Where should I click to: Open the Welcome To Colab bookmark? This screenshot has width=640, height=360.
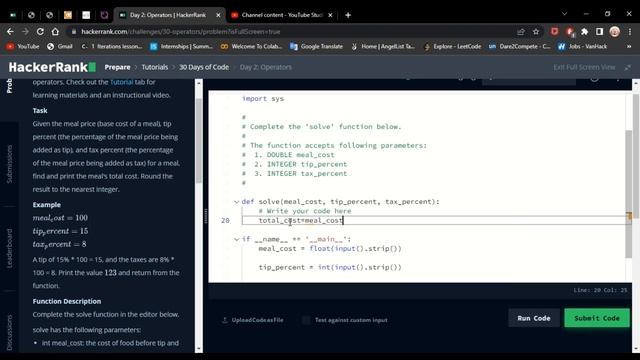pyautogui.click(x=251, y=47)
